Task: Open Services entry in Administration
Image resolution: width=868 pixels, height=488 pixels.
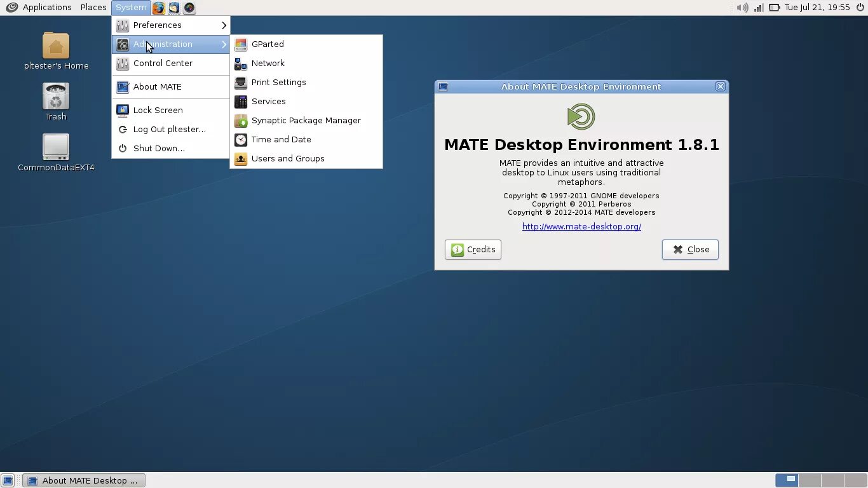Action: coord(306,102)
